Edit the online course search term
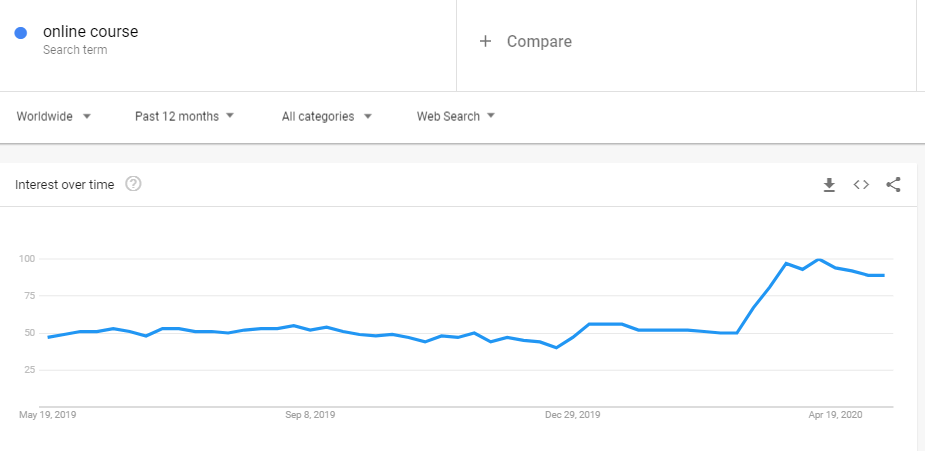Viewport: 925px width, 451px height. [x=91, y=32]
